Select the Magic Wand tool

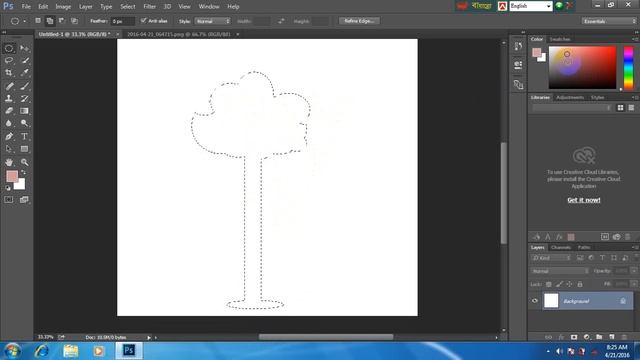(24, 60)
